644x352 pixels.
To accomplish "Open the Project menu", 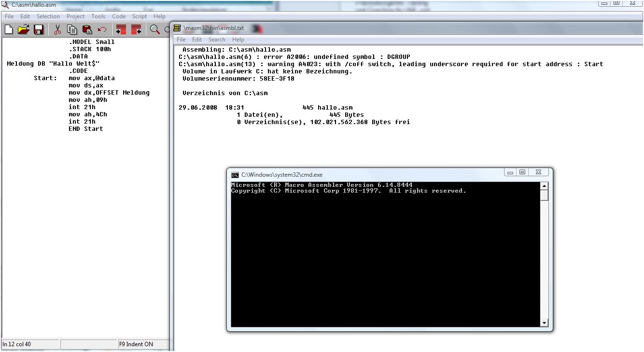I will point(75,16).
